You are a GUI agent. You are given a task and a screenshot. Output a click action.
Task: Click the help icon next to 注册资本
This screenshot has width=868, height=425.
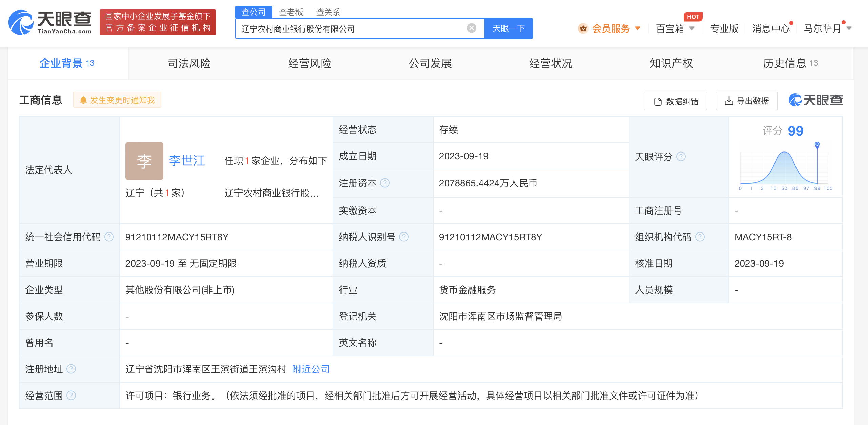pyautogui.click(x=385, y=183)
